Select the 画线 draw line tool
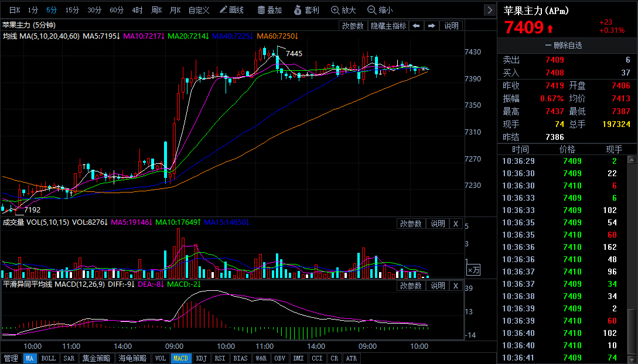This screenshot has width=638, height=364. point(231,10)
